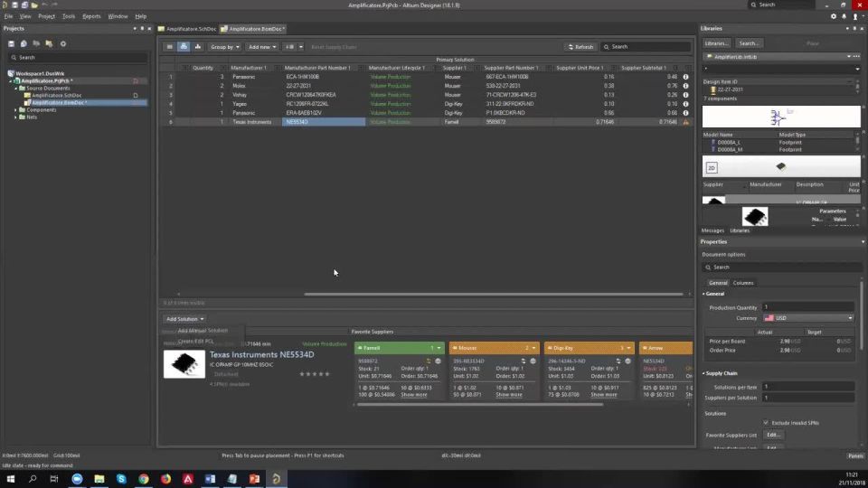Click the Edit button for Favorite Suppliers List
Viewport: 868px width, 488px height.
773,435
